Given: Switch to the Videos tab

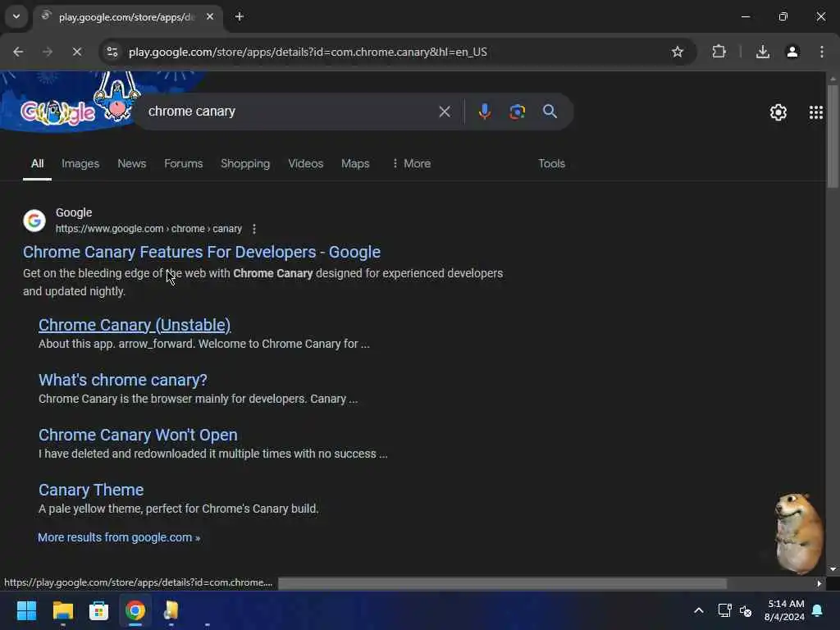Looking at the screenshot, I should pos(305,163).
